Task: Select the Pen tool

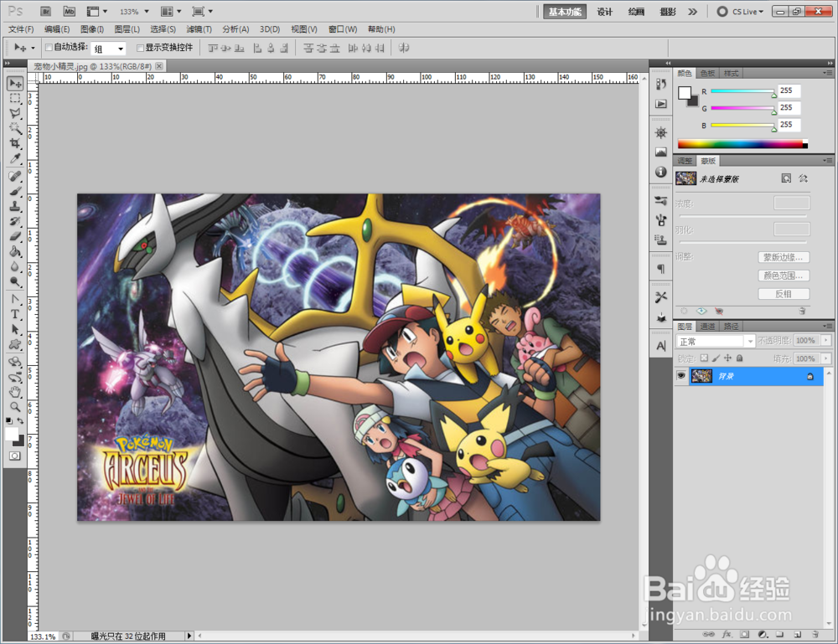Action: tap(15, 299)
